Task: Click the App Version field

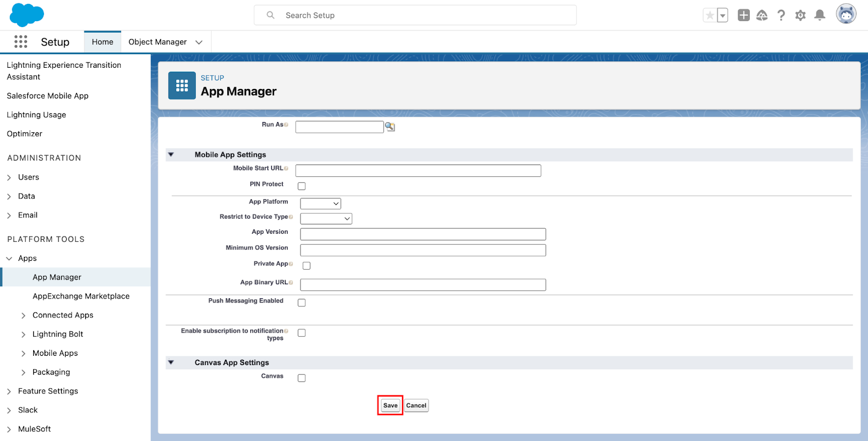Action: pyautogui.click(x=423, y=234)
